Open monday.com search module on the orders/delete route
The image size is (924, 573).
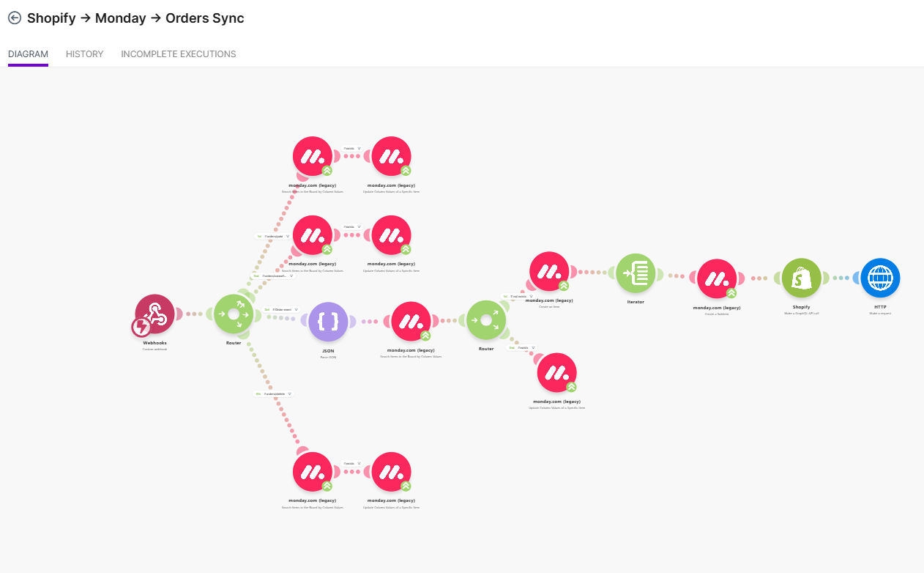[x=313, y=473]
